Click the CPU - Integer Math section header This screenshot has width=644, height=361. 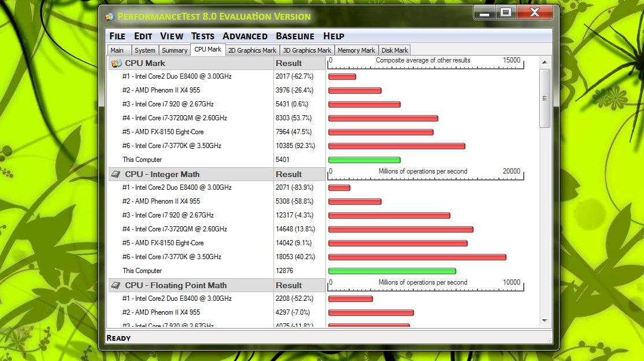[x=191, y=174]
